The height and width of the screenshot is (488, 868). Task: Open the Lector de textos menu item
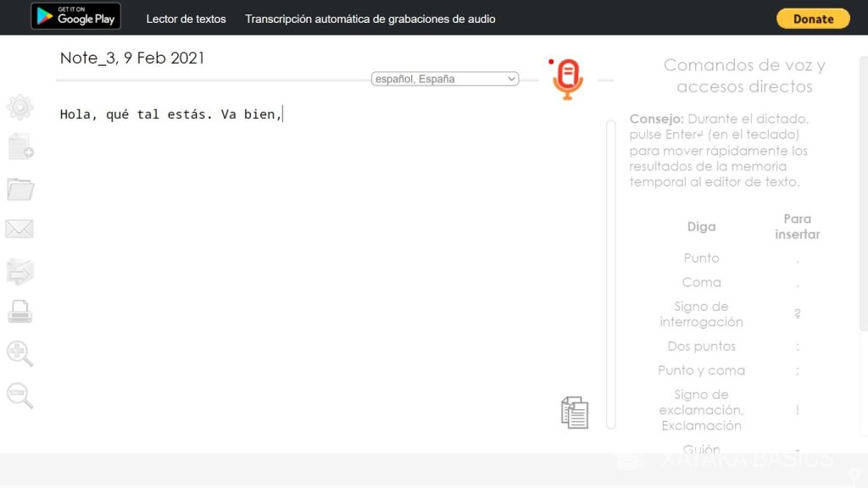pyautogui.click(x=186, y=19)
